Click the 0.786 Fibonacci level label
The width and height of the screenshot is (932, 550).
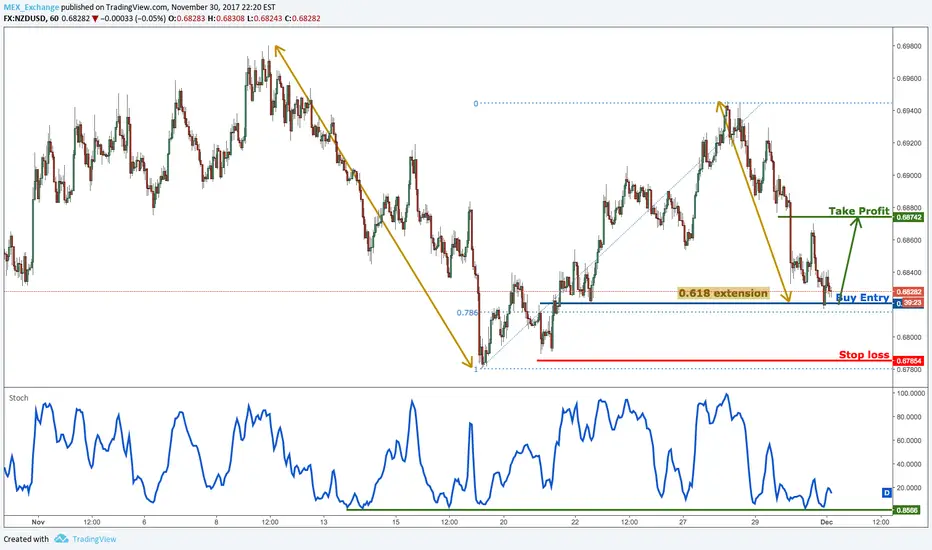467,313
